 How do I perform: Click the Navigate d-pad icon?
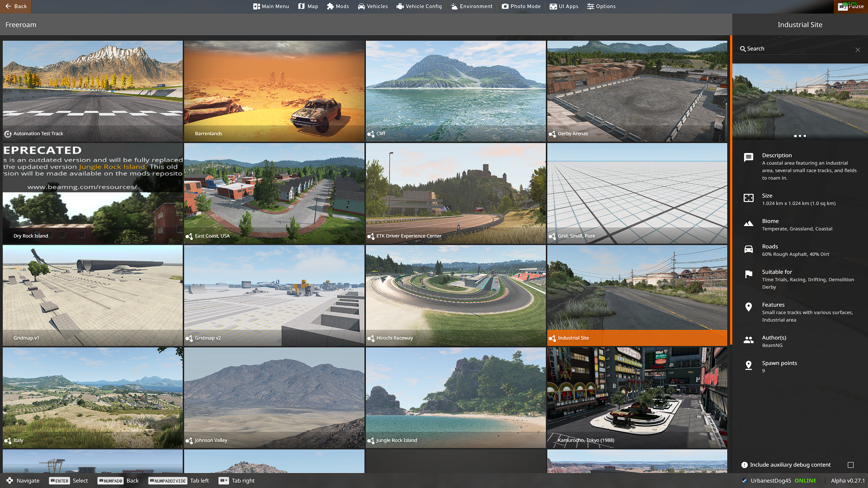coord(9,481)
